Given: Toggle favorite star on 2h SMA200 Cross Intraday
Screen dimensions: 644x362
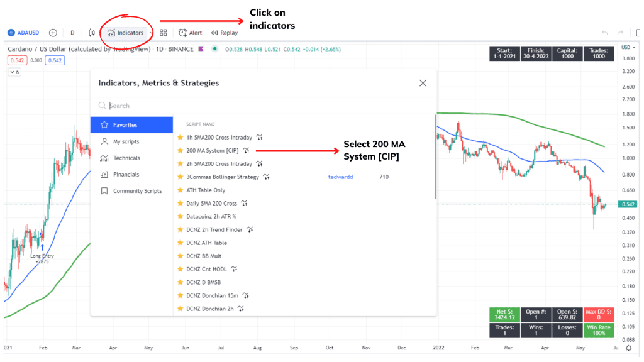Looking at the screenshot, I should coord(180,164).
